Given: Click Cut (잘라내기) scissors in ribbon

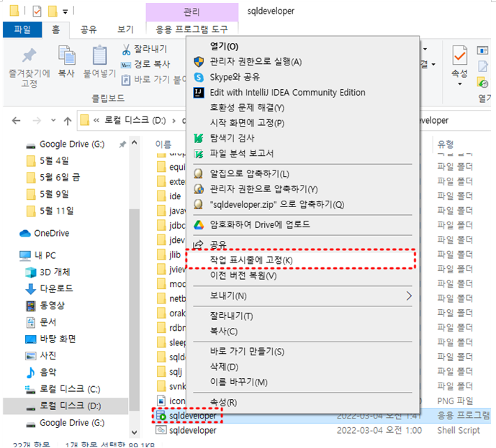Looking at the screenshot, I should click(126, 50).
